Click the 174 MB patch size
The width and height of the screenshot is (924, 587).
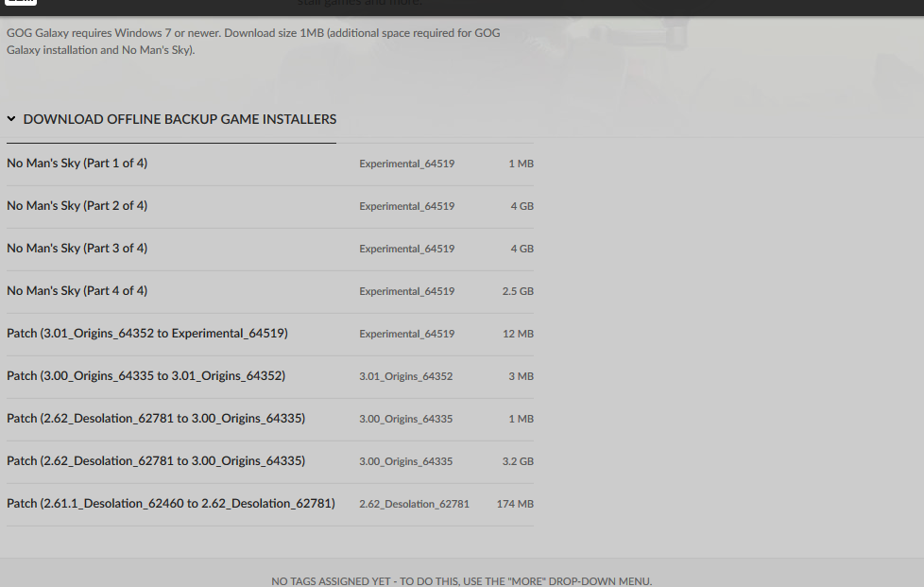pos(515,504)
